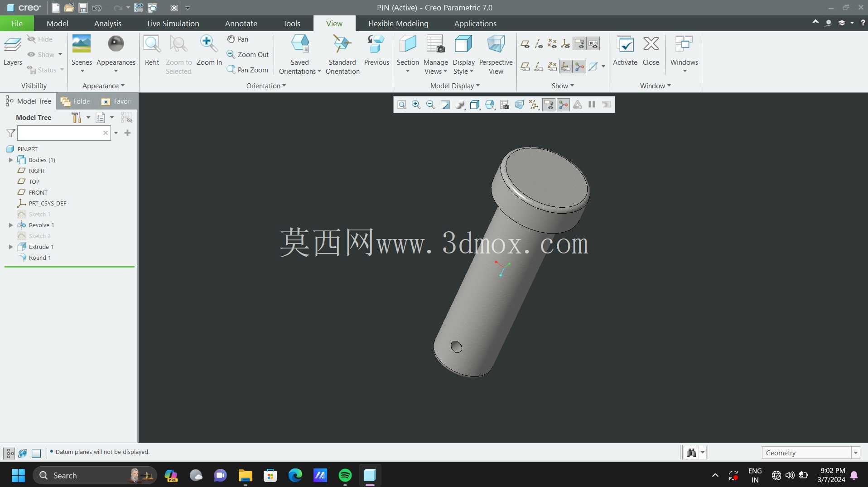
Task: Open the File menu
Action: [x=17, y=24]
